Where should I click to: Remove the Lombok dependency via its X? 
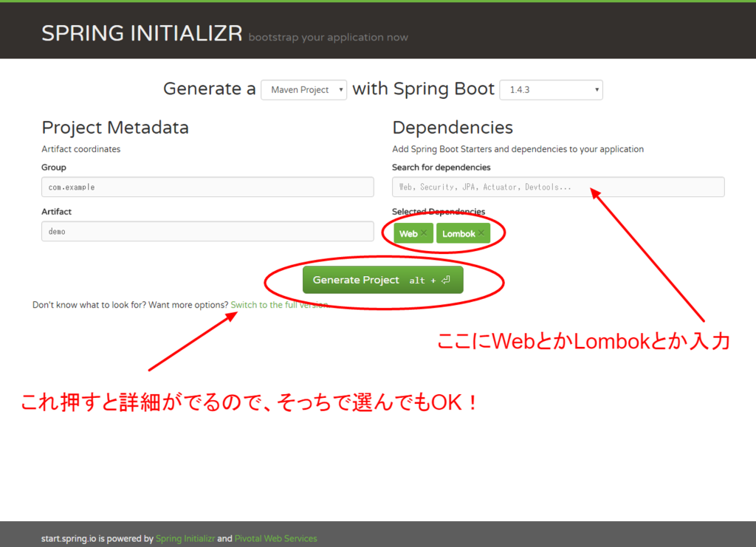[481, 233]
